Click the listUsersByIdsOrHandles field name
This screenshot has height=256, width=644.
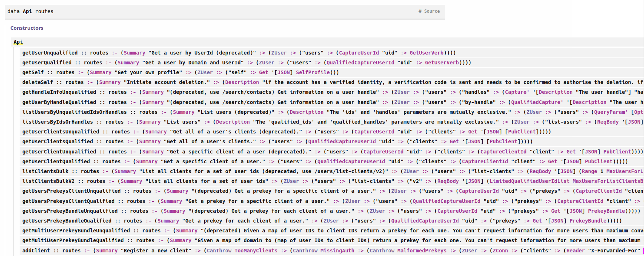click(57, 122)
